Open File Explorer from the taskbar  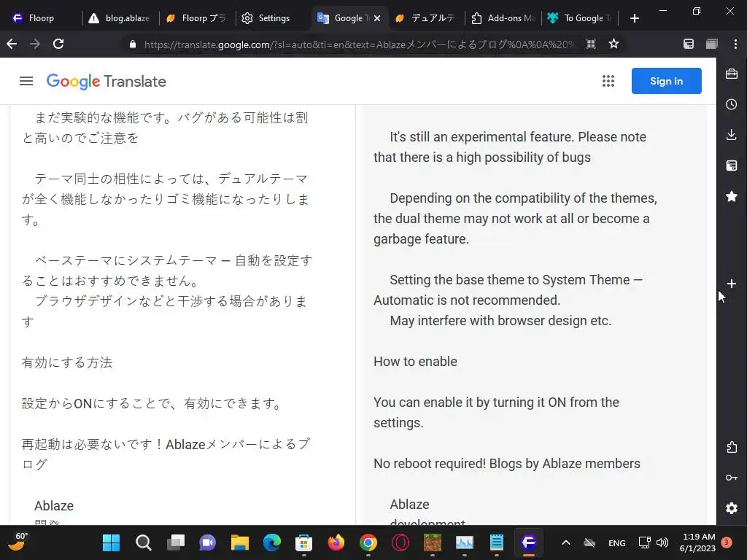pyautogui.click(x=239, y=542)
